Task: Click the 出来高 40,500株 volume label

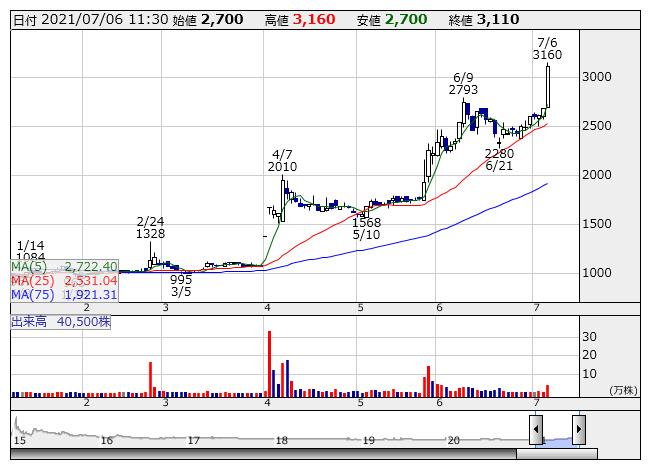Action: point(61,322)
